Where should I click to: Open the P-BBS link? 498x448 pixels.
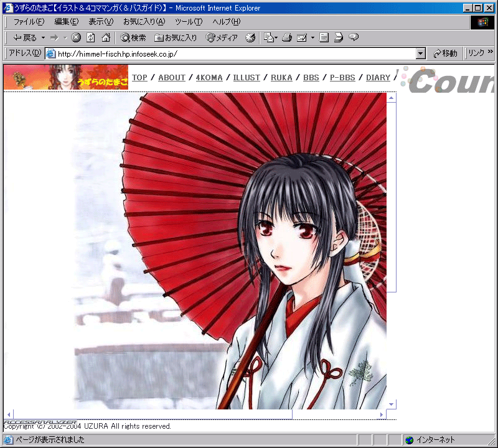tap(342, 78)
